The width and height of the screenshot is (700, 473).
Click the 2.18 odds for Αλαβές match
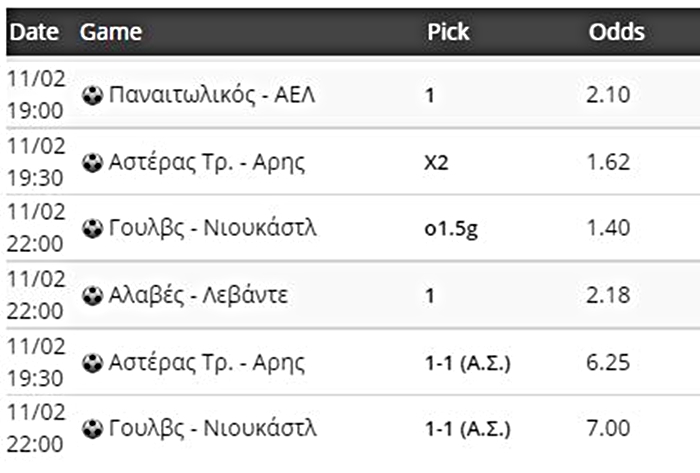(608, 295)
